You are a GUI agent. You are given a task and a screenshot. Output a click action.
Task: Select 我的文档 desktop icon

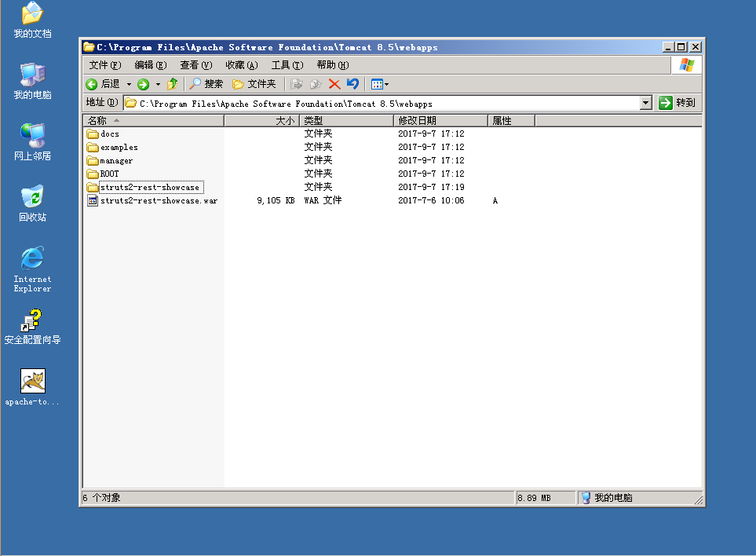tap(32, 20)
